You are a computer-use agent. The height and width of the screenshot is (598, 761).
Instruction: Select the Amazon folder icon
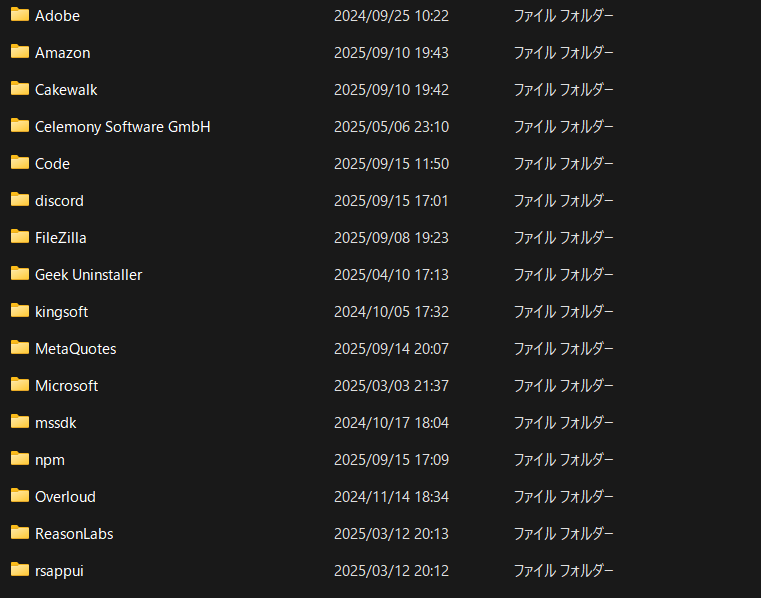click(x=20, y=52)
